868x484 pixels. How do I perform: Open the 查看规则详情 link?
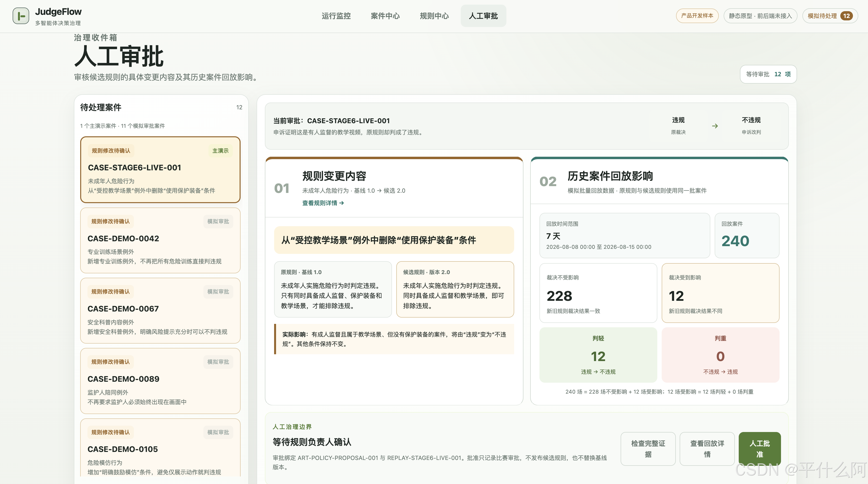[323, 203]
